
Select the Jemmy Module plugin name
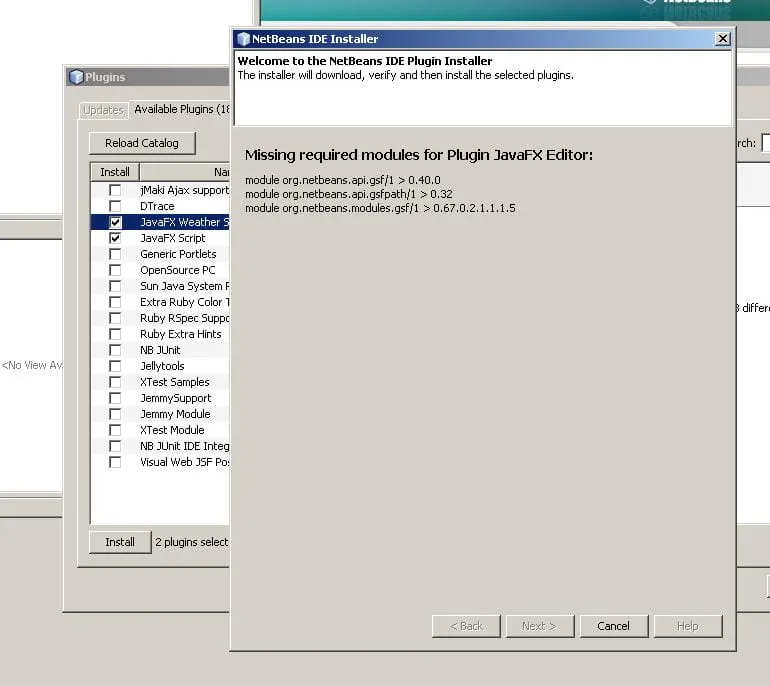coord(175,414)
